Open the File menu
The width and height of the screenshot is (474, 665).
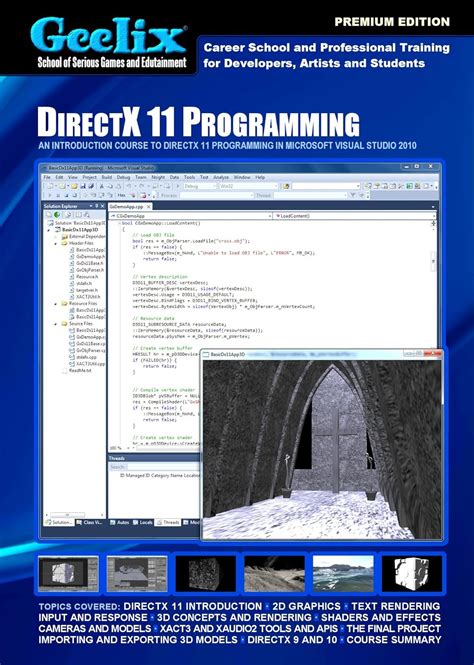click(x=47, y=177)
